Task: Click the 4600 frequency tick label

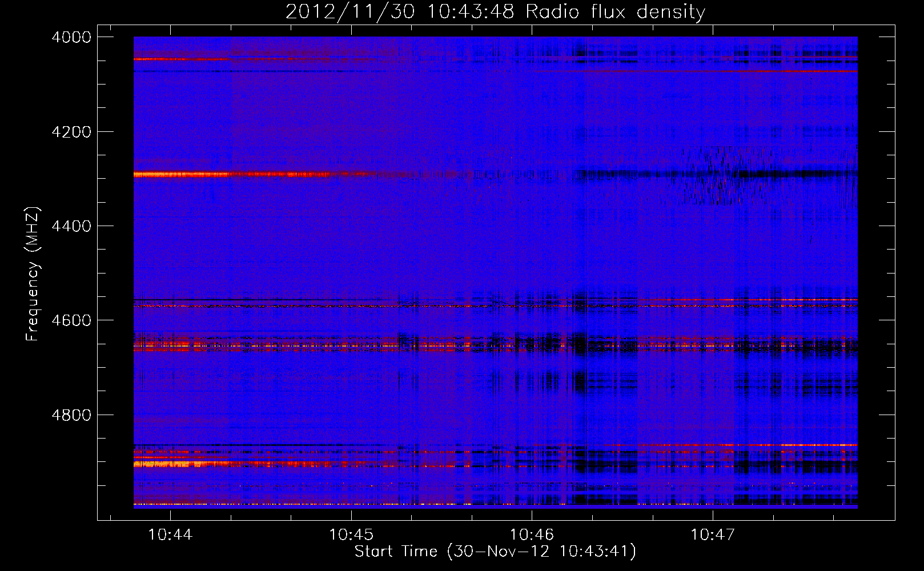Action: 71,320
